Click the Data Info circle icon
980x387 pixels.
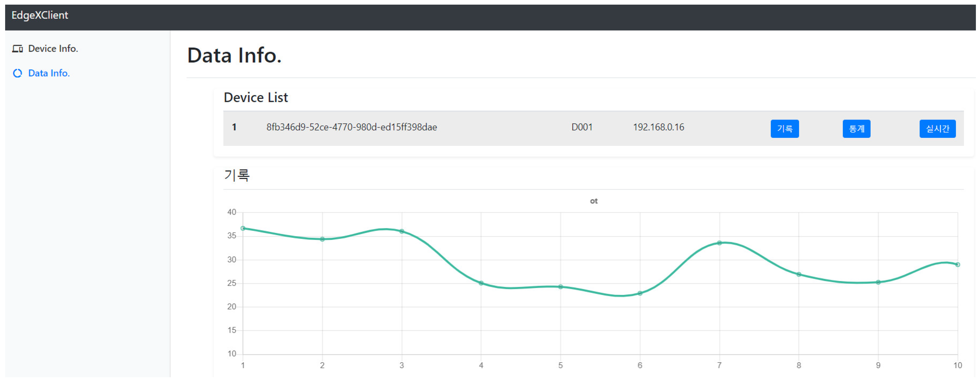point(17,73)
